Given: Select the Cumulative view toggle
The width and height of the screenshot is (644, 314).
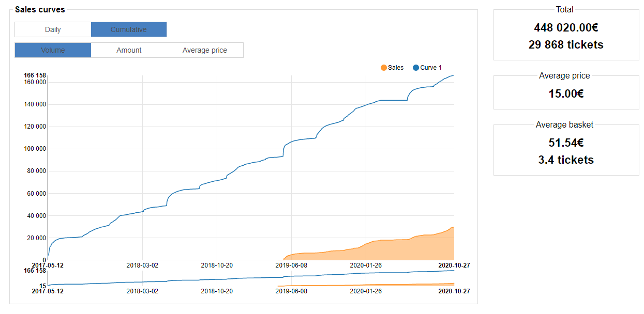Looking at the screenshot, I should click(129, 29).
